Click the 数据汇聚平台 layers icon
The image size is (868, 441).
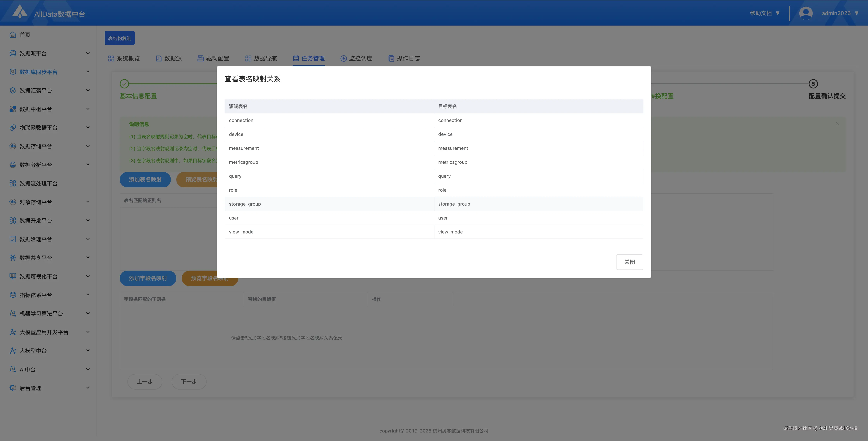[x=13, y=90]
